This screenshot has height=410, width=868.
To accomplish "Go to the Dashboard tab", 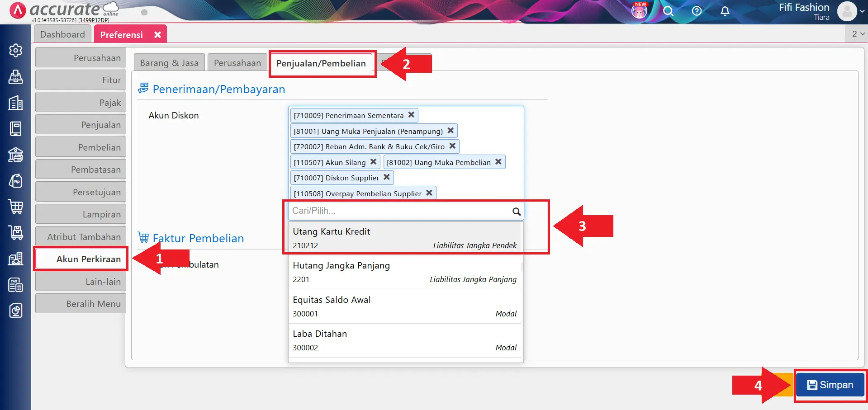I will [62, 35].
